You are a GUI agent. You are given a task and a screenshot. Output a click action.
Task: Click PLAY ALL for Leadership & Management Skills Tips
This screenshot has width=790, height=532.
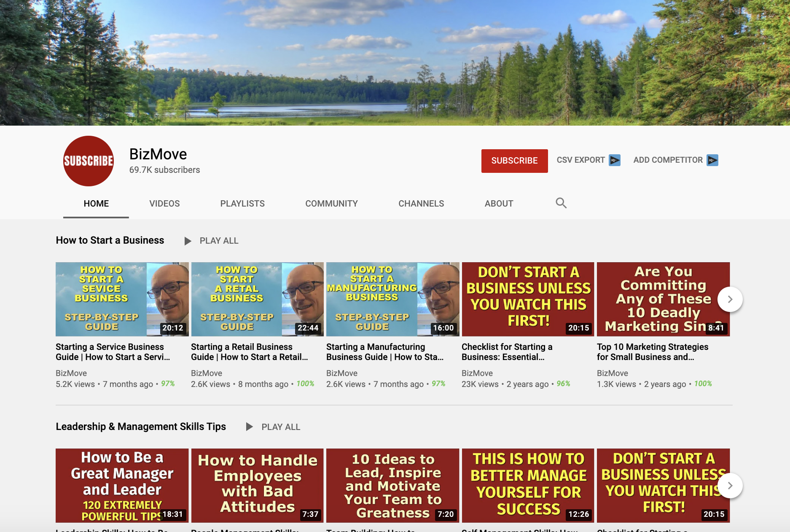pos(281,427)
